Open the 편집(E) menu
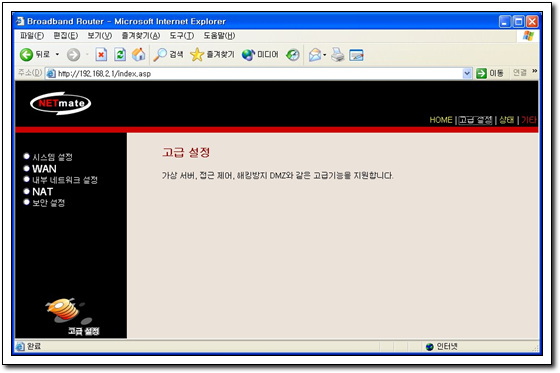Viewport: 560px width, 373px height. [66, 36]
